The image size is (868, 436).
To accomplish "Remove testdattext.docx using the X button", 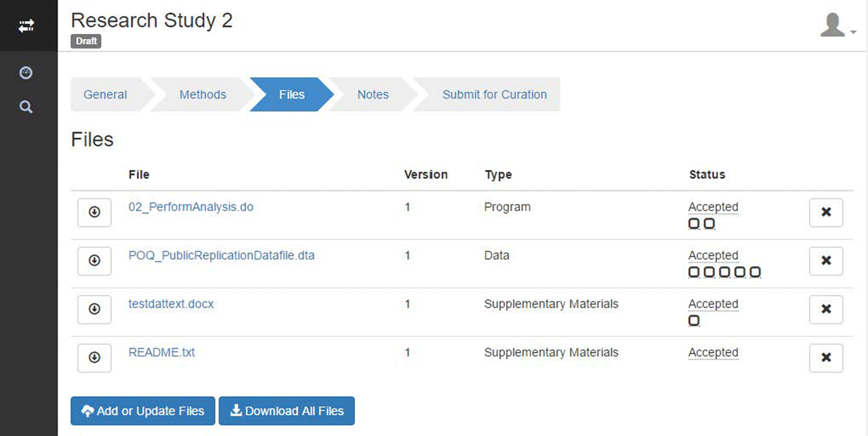I will pyautogui.click(x=826, y=309).
